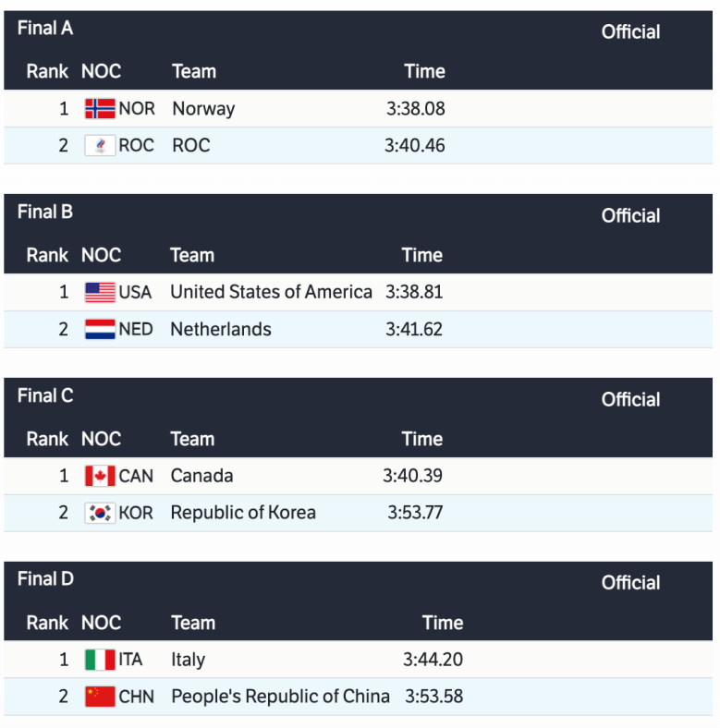Viewport: 720px width, 728px height.
Task: Click the Netherlands flag icon
Action: click(x=100, y=330)
